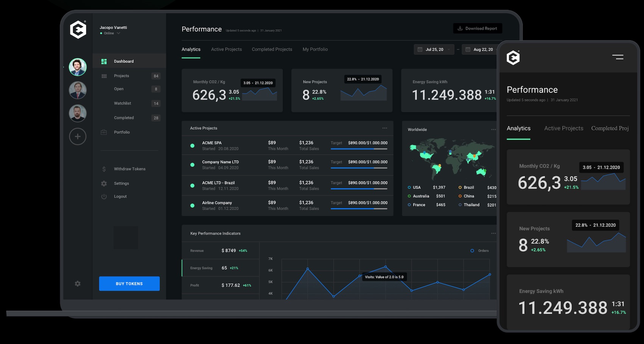Open the gear icon at sidebar bottom

pyautogui.click(x=78, y=284)
